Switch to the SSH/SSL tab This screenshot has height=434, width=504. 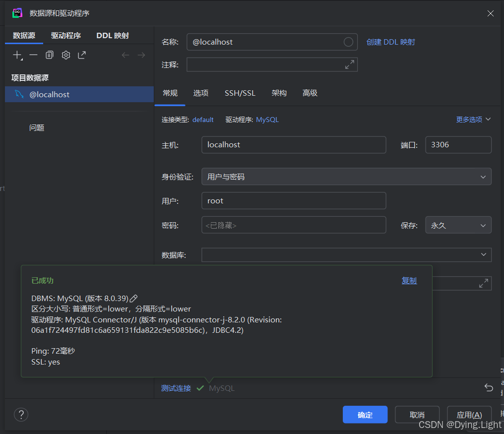point(240,93)
